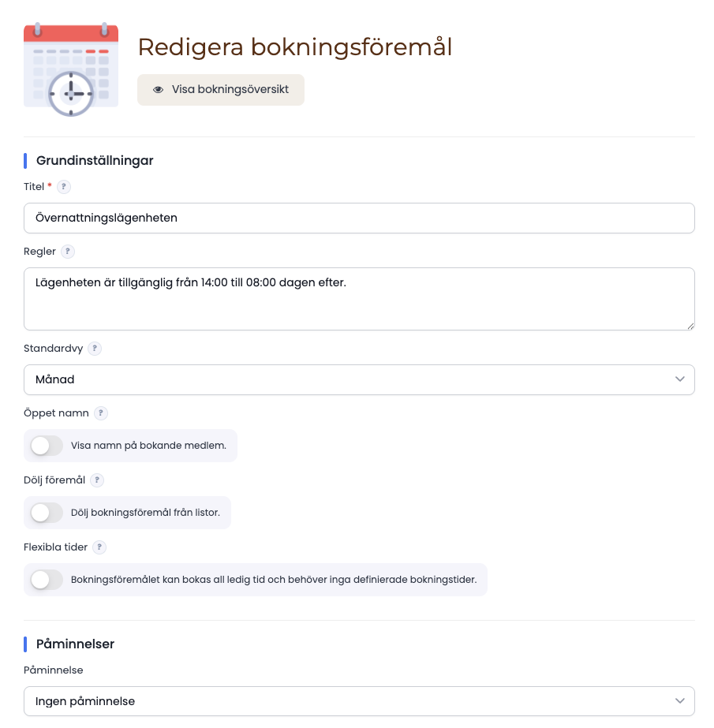This screenshot has height=728, width=714.
Task: Enable Visa namn på bokande medlem toggle
Action: pos(47,446)
